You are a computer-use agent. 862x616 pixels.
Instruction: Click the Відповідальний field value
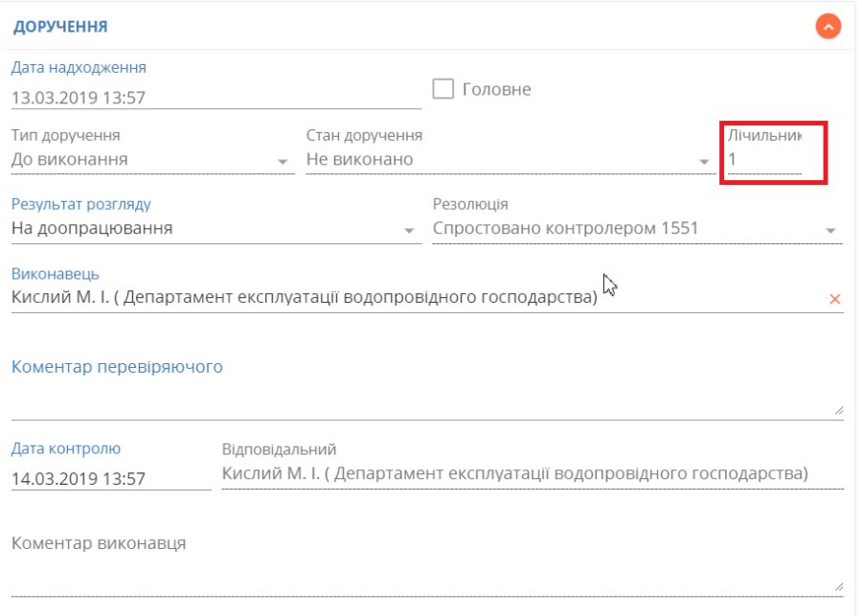(x=515, y=474)
